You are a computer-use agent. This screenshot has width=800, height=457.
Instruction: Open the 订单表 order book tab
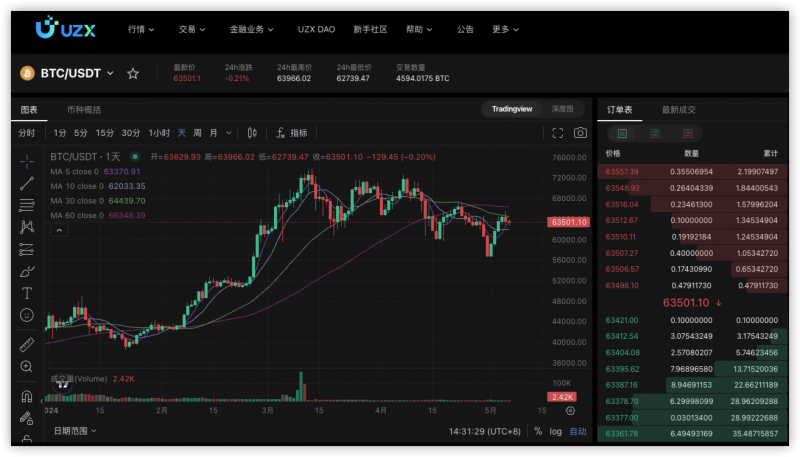tap(619, 110)
